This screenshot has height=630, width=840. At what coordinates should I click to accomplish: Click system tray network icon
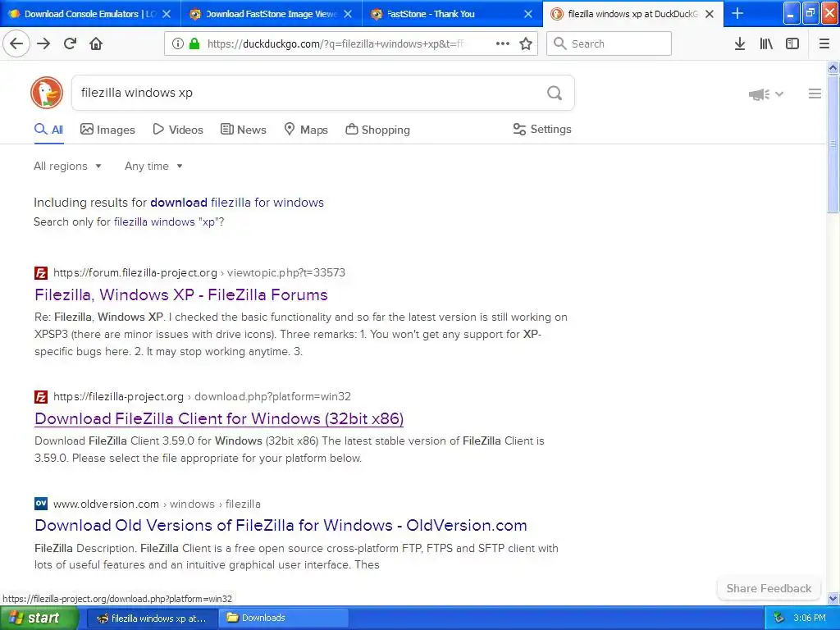coord(779,619)
